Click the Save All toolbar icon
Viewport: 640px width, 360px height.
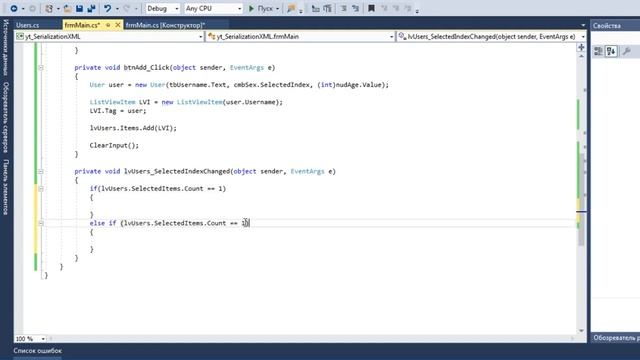click(91, 8)
